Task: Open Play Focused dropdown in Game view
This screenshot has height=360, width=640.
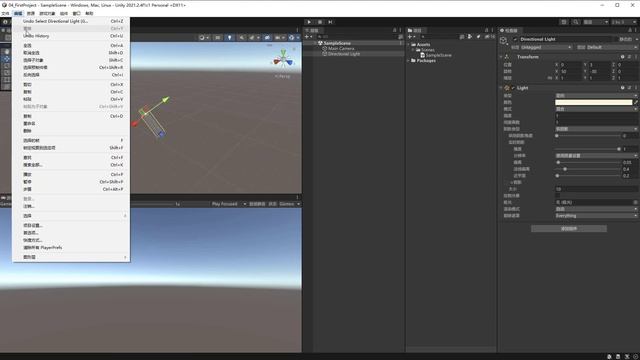Action: coord(229,204)
